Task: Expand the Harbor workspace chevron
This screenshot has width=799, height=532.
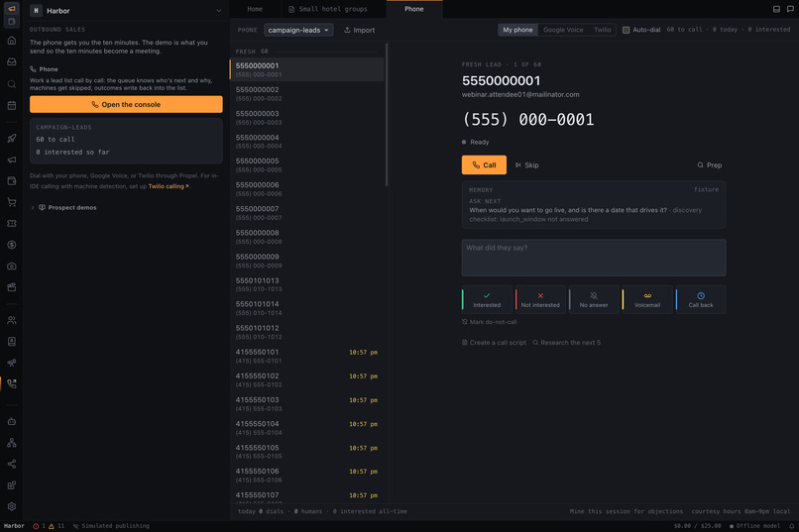Action: point(219,11)
